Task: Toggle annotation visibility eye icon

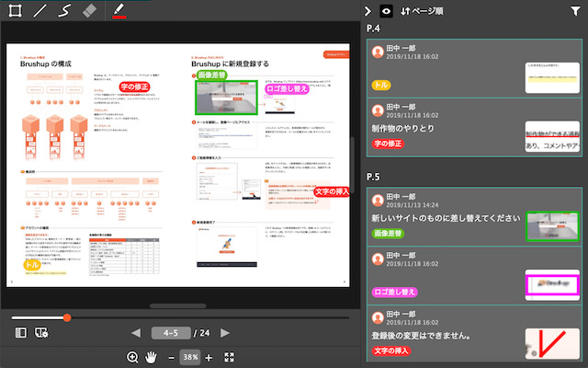Action: coord(386,11)
